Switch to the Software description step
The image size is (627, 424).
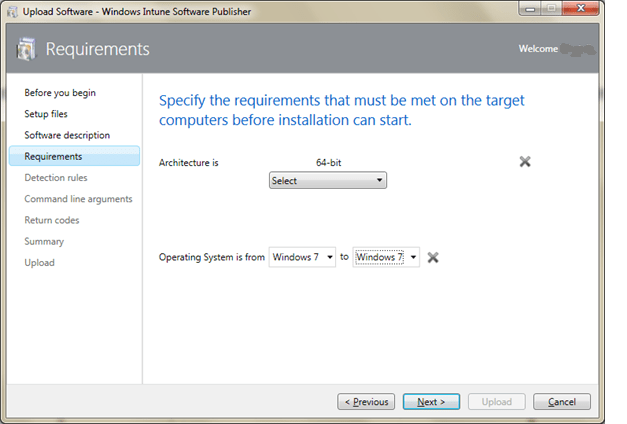[x=67, y=135]
